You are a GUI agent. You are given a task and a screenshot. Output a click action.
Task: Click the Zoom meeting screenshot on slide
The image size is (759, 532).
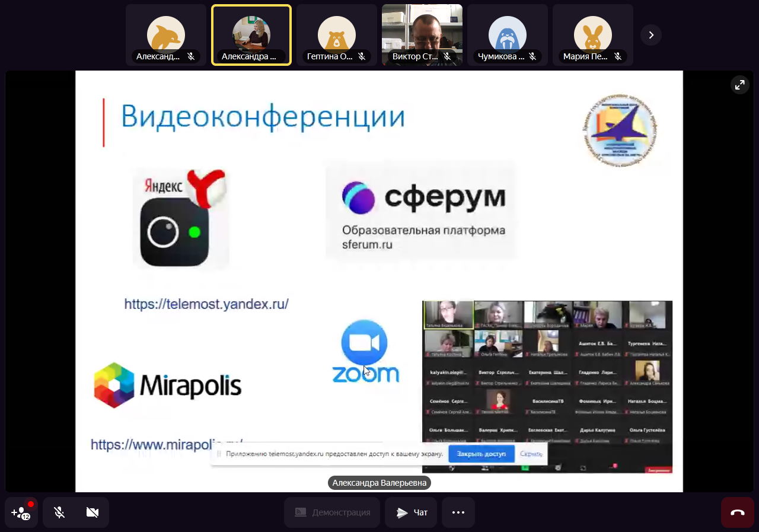coord(547,387)
